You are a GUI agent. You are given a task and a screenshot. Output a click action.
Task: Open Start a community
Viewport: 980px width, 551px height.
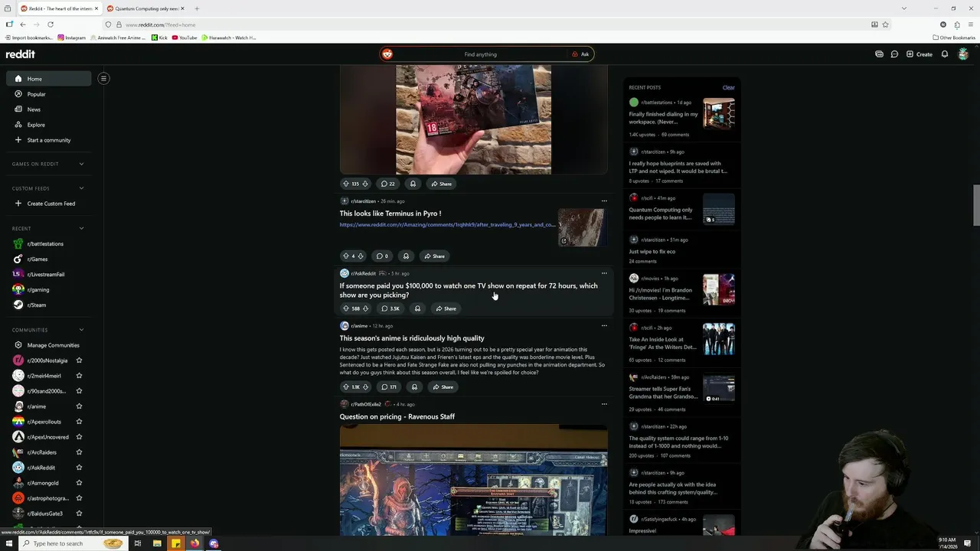[x=49, y=140]
